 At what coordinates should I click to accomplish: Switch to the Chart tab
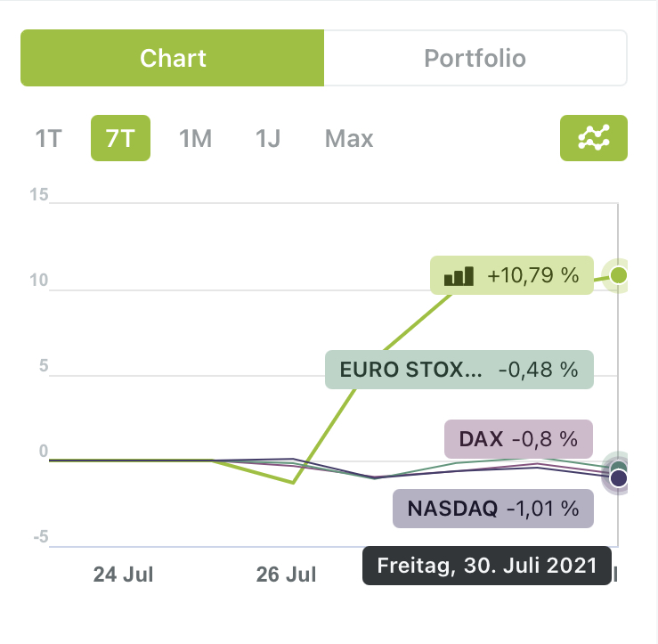point(173,59)
